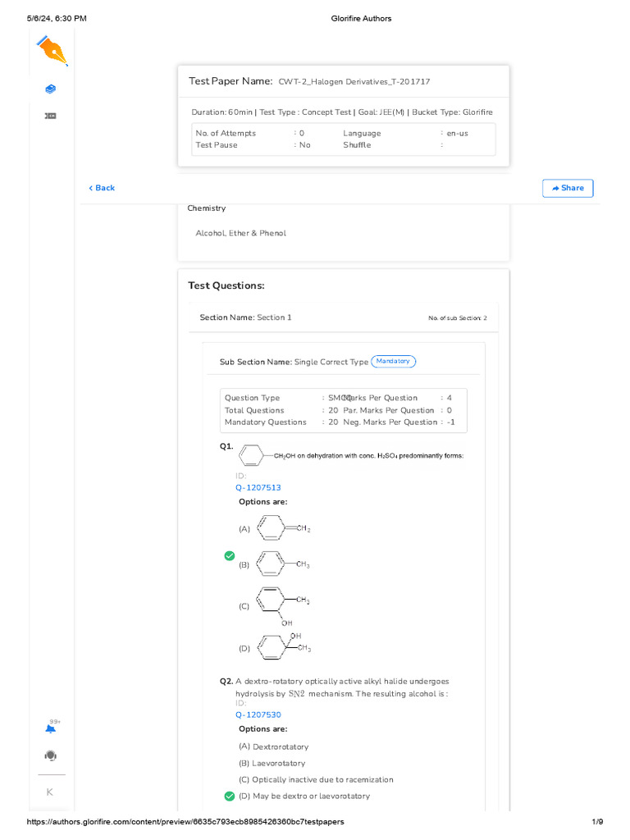
Task: Select answer '(A) Dextrorotatory'
Action: click(274, 746)
